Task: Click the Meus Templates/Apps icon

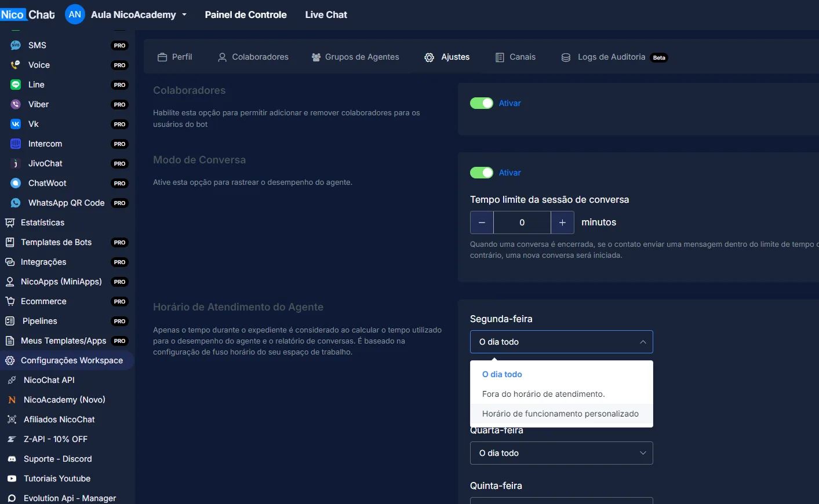Action: point(10,341)
